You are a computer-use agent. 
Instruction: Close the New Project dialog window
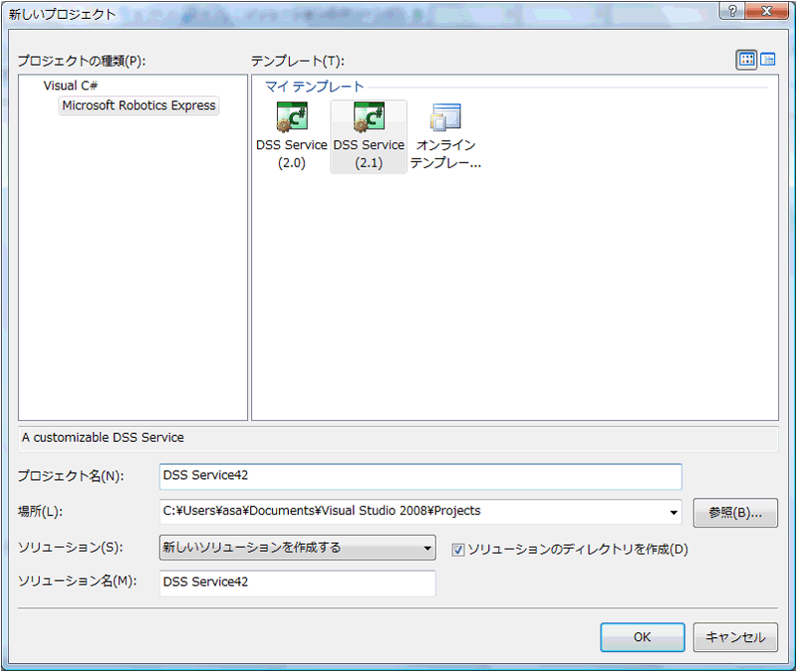coord(766,11)
